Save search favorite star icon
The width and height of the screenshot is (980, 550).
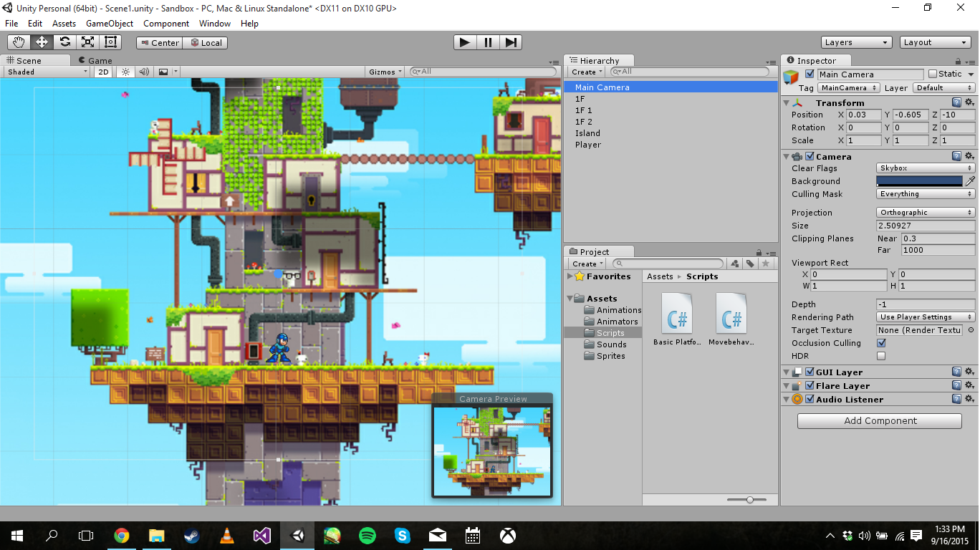(766, 264)
